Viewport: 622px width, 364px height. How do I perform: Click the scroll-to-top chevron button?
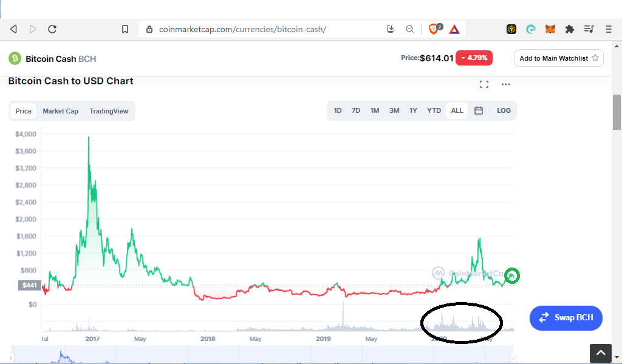click(x=601, y=353)
